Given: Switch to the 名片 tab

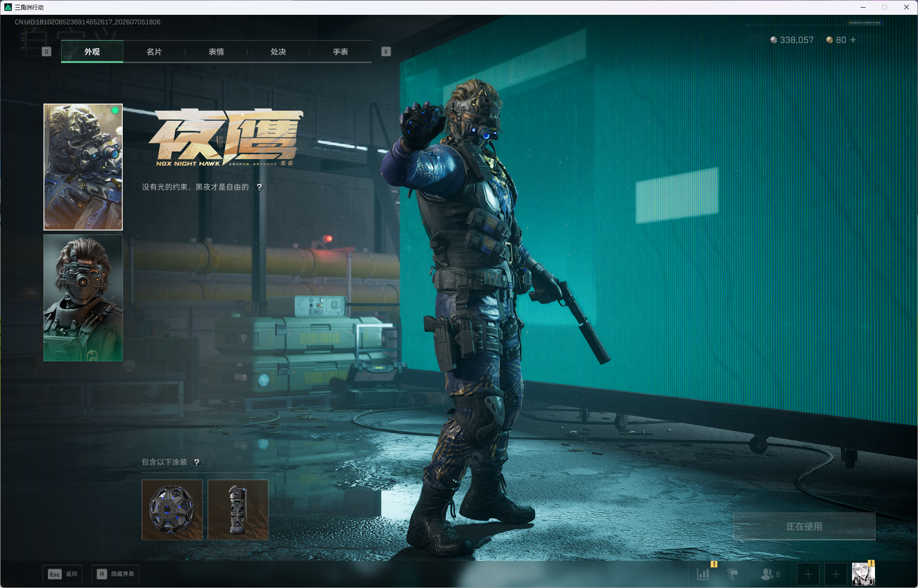Looking at the screenshot, I should click(154, 52).
